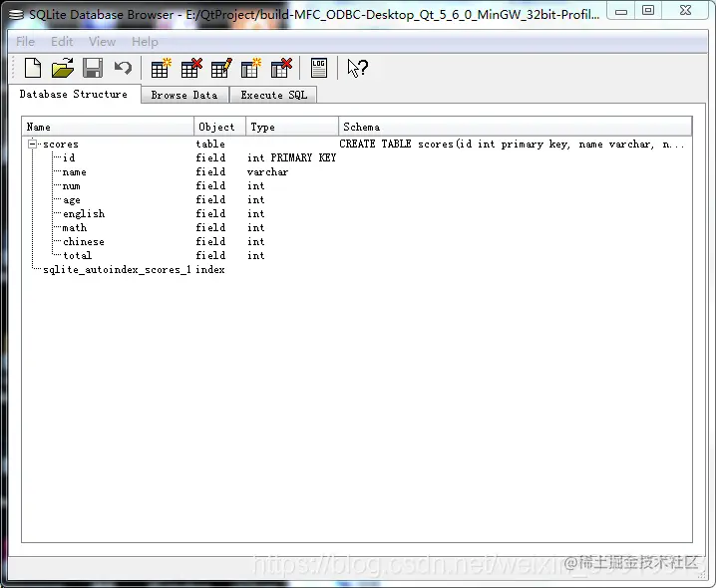Click the CREATE TABLE scores schema text

512,144
